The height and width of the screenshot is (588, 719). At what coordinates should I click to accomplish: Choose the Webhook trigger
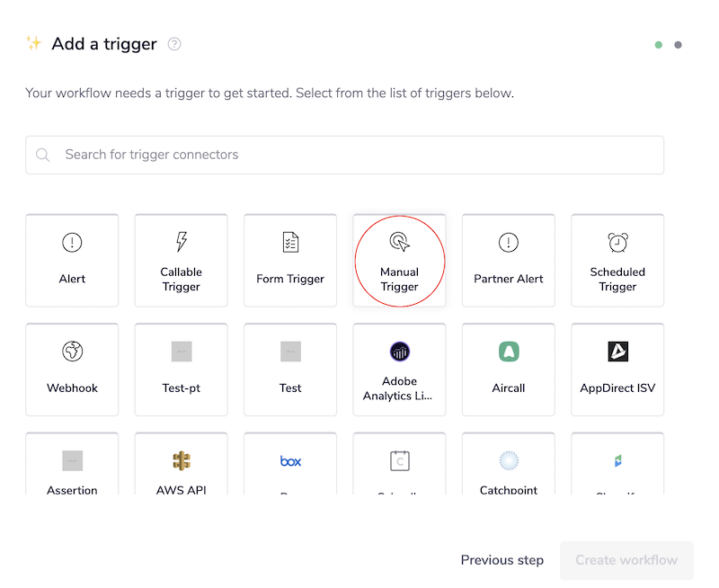tap(72, 370)
